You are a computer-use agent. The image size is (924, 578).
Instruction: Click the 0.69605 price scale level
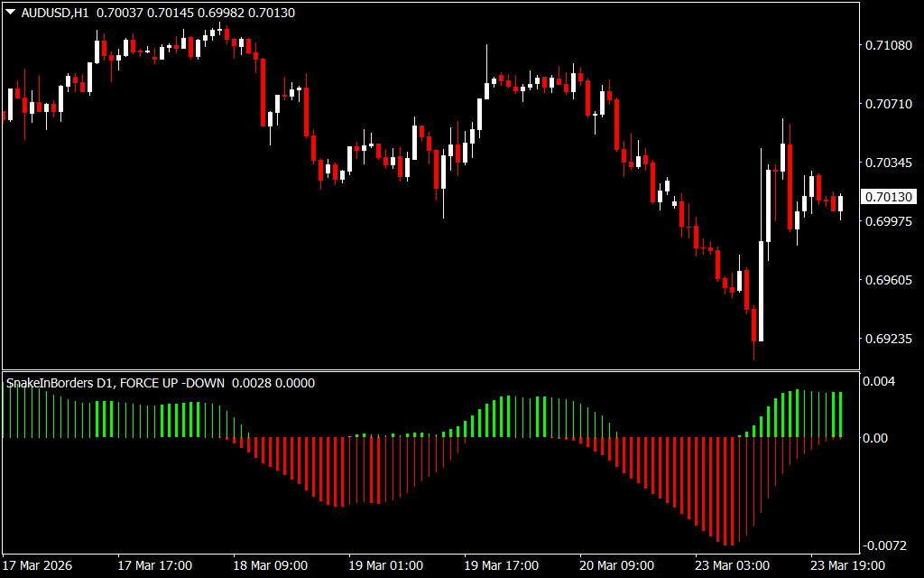coord(888,281)
